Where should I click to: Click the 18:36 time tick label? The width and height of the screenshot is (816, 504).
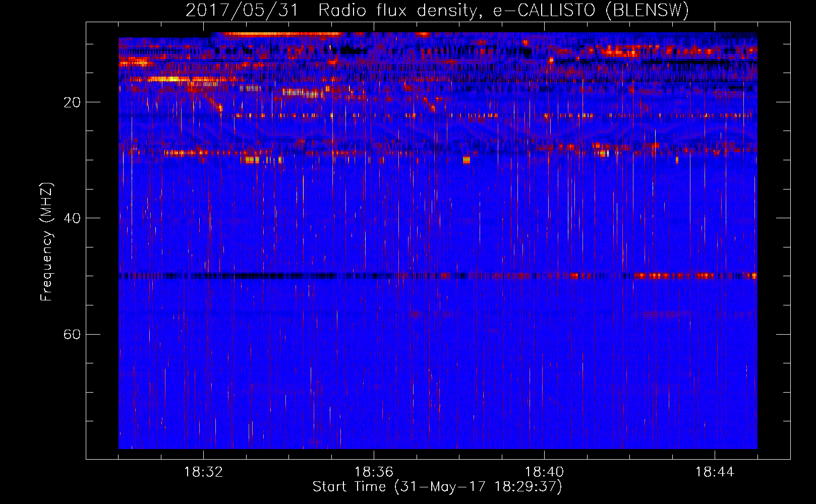[x=374, y=472]
